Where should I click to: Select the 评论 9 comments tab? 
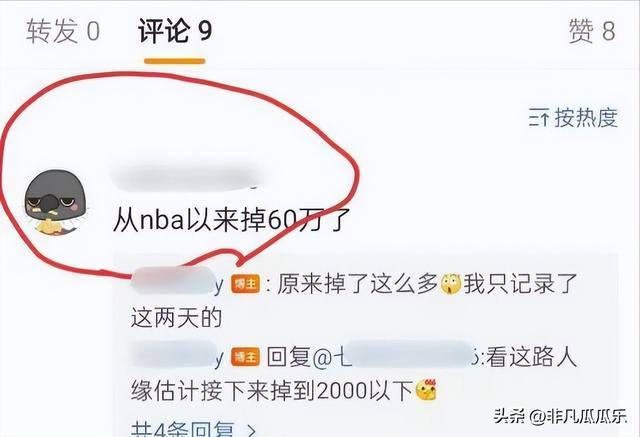click(175, 31)
